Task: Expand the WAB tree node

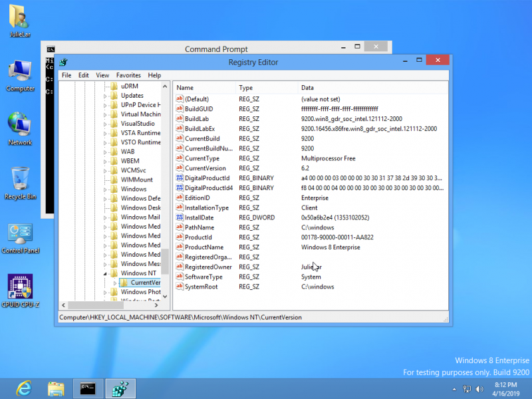Action: click(x=105, y=152)
